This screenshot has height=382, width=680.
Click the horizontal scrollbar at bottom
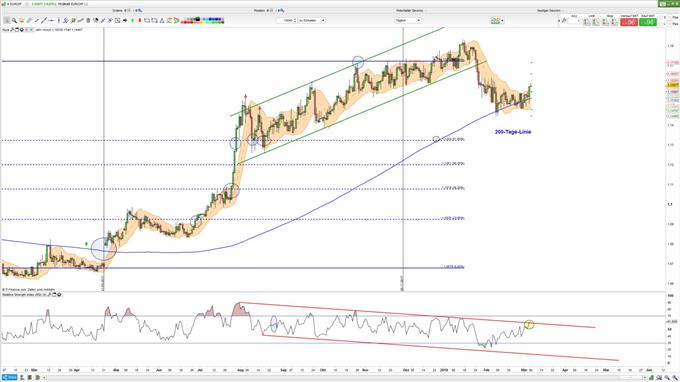pos(343,378)
